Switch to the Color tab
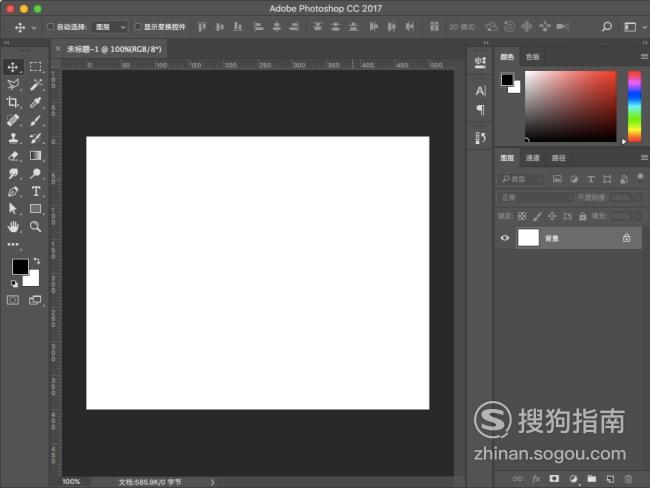 click(507, 57)
